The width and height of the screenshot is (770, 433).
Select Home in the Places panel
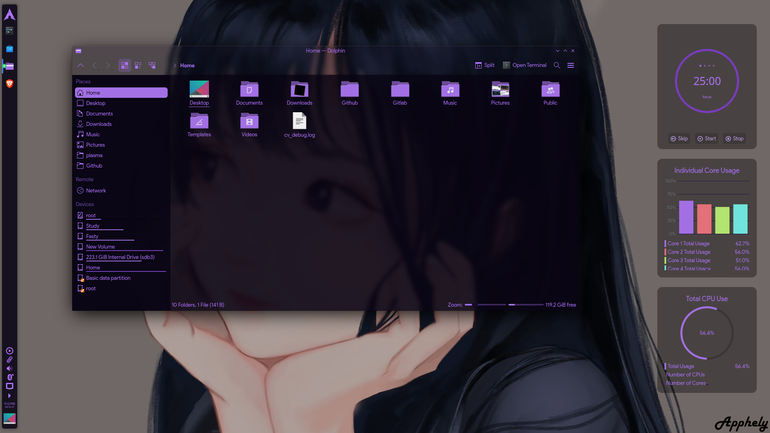(x=121, y=92)
